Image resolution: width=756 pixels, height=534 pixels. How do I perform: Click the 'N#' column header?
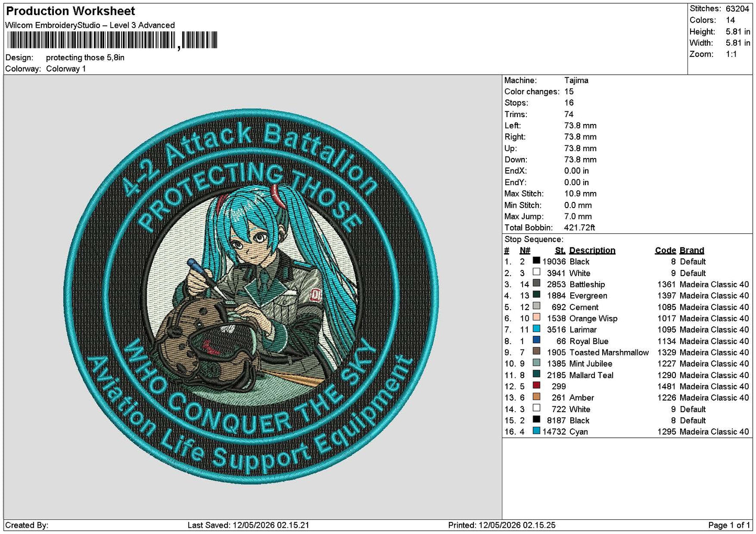tap(525, 251)
